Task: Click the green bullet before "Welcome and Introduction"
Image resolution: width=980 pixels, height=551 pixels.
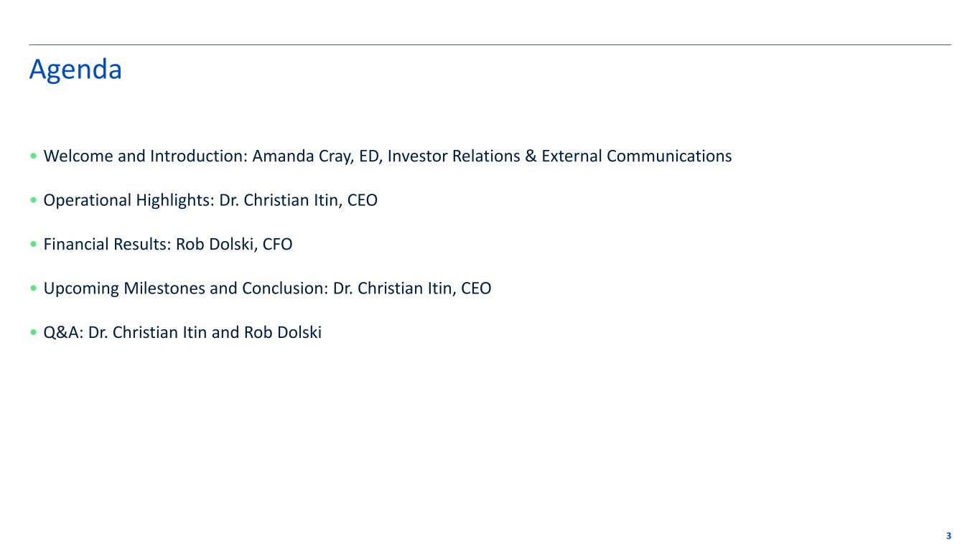Action: [34, 156]
